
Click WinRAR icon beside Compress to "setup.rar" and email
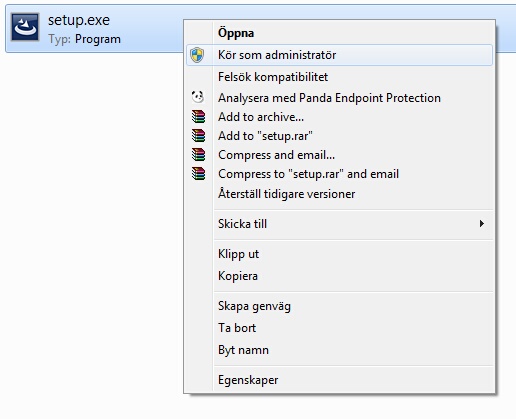198,174
